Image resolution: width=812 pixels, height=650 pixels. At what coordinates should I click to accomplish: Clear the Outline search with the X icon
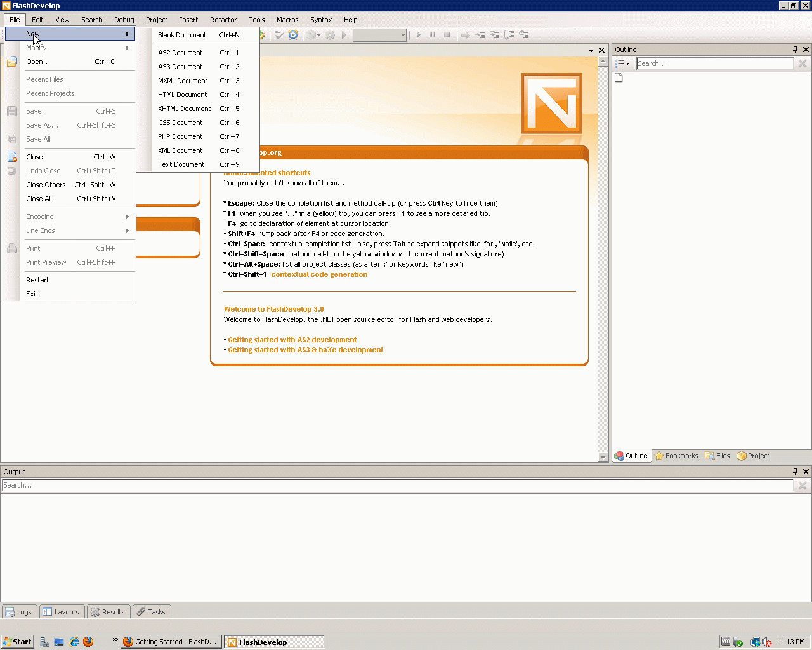(802, 63)
